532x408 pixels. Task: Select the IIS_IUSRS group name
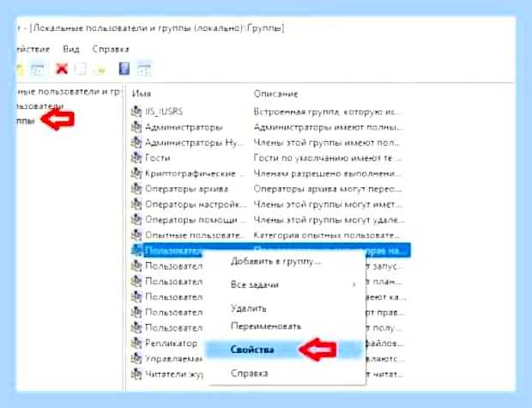(164, 112)
